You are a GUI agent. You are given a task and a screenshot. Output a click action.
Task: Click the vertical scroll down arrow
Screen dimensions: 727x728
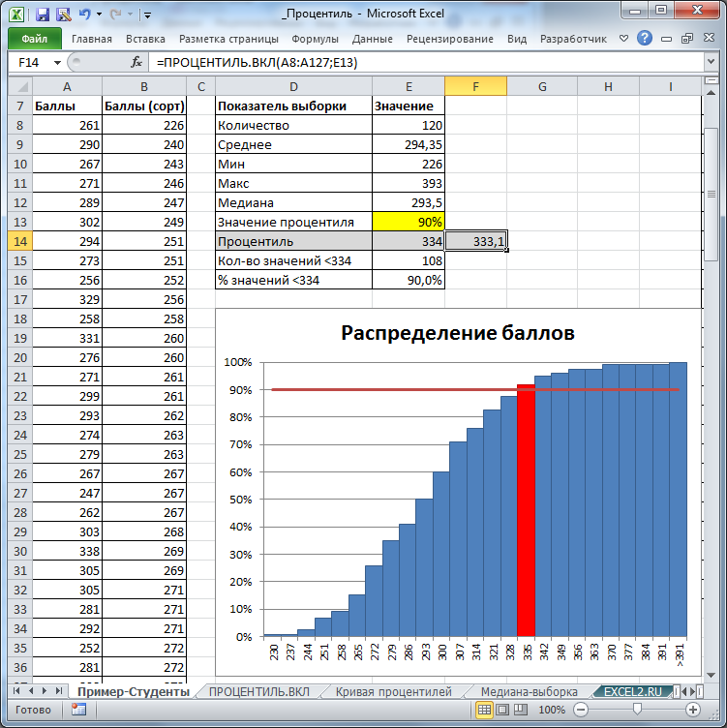point(711,675)
